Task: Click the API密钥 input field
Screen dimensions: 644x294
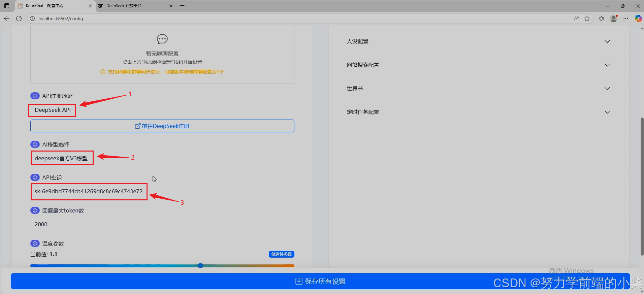Action: click(x=162, y=191)
